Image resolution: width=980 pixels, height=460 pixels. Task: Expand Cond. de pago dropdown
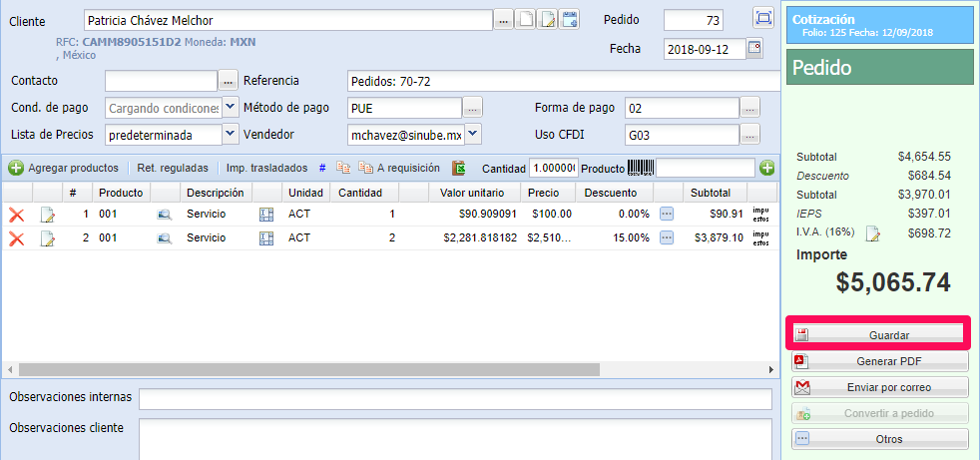pyautogui.click(x=231, y=105)
